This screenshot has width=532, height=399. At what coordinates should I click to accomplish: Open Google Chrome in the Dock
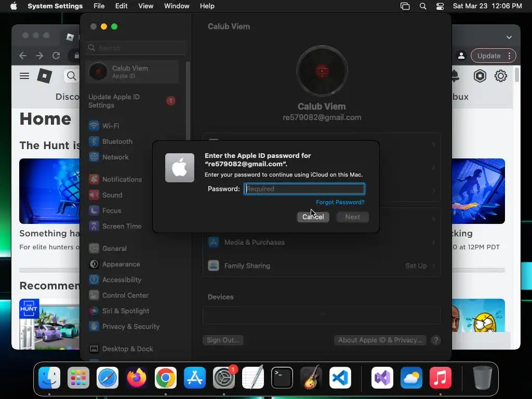[x=166, y=378]
